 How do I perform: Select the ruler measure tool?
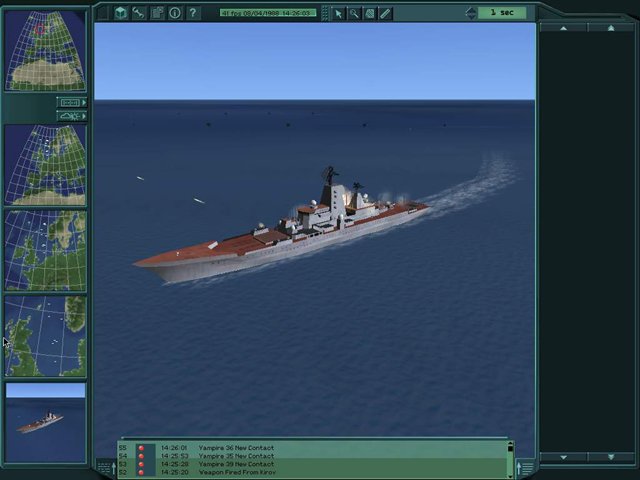click(385, 13)
